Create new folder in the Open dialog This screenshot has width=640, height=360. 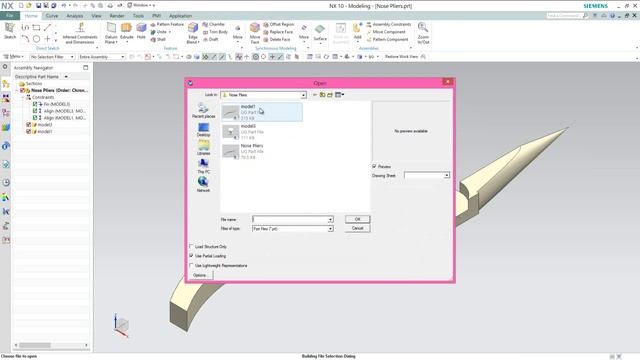click(x=330, y=95)
